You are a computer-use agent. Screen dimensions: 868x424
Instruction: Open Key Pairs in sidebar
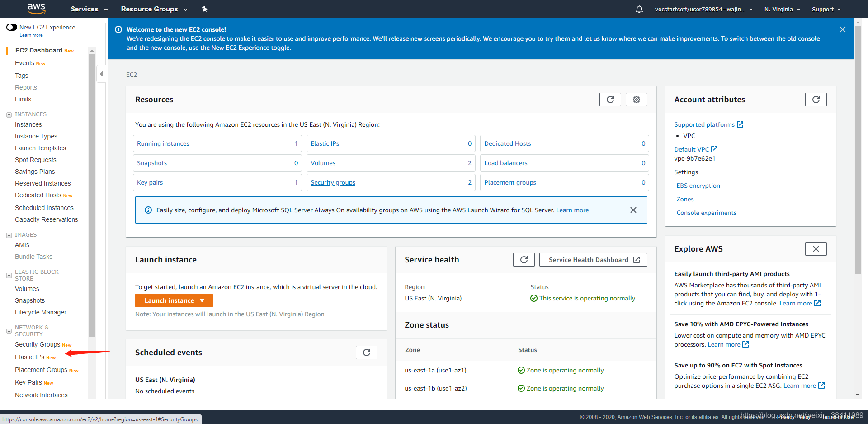(x=28, y=382)
